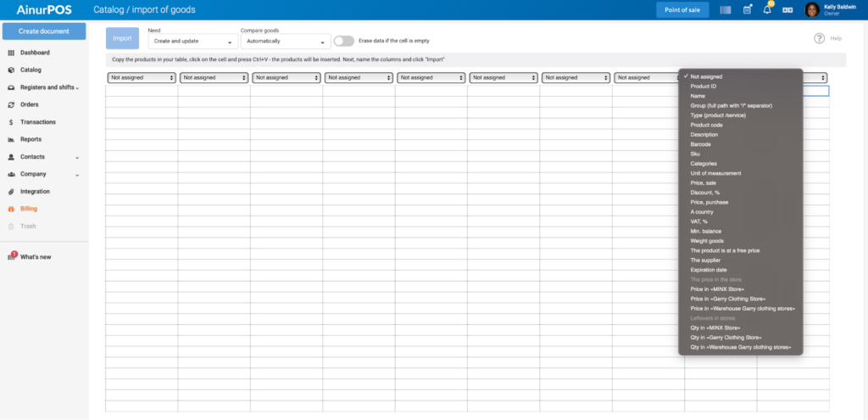This screenshot has width=868, height=420.
Task: Click the barcode scanner icon in header
Action: (x=726, y=10)
